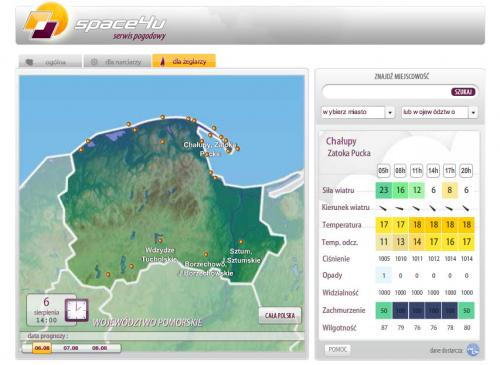
Task: Click cloud cover cell 50 at 20h
Action: click(466, 311)
